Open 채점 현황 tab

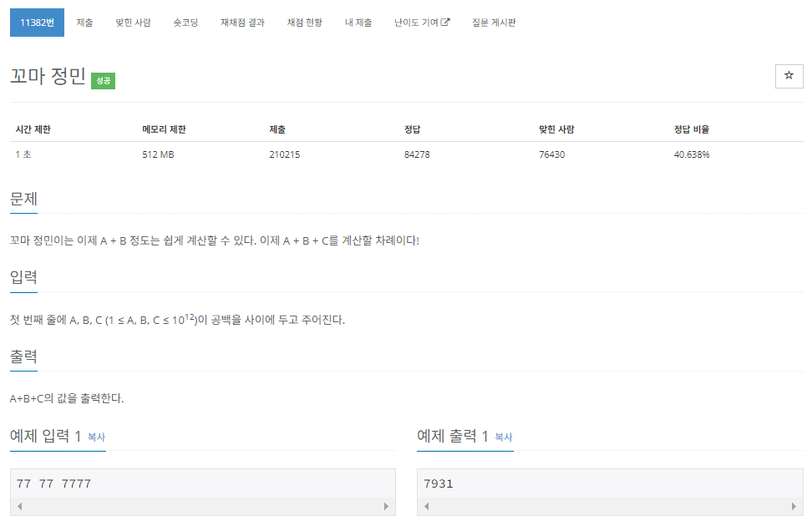point(304,23)
